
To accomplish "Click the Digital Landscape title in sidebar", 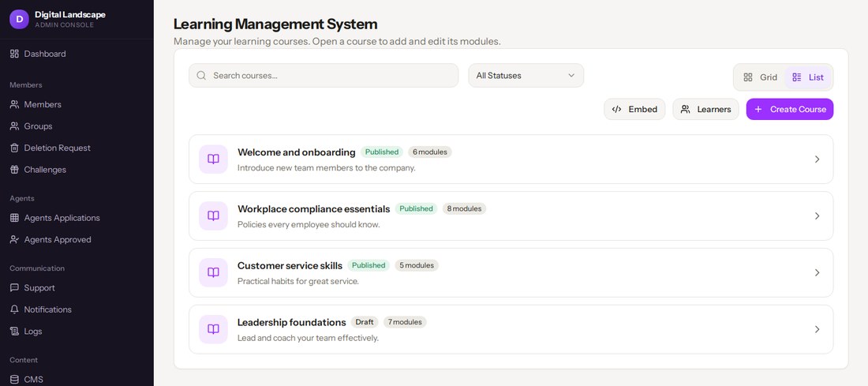I will (69, 15).
